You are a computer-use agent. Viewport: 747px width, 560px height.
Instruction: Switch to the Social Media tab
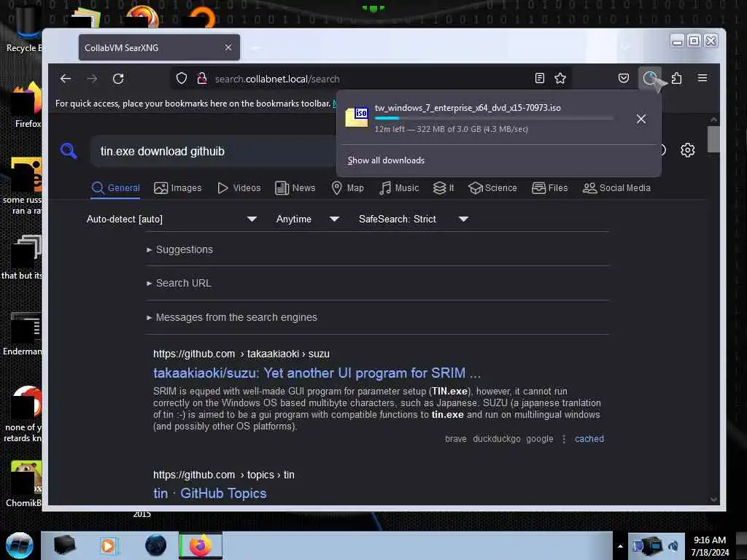[x=617, y=188]
